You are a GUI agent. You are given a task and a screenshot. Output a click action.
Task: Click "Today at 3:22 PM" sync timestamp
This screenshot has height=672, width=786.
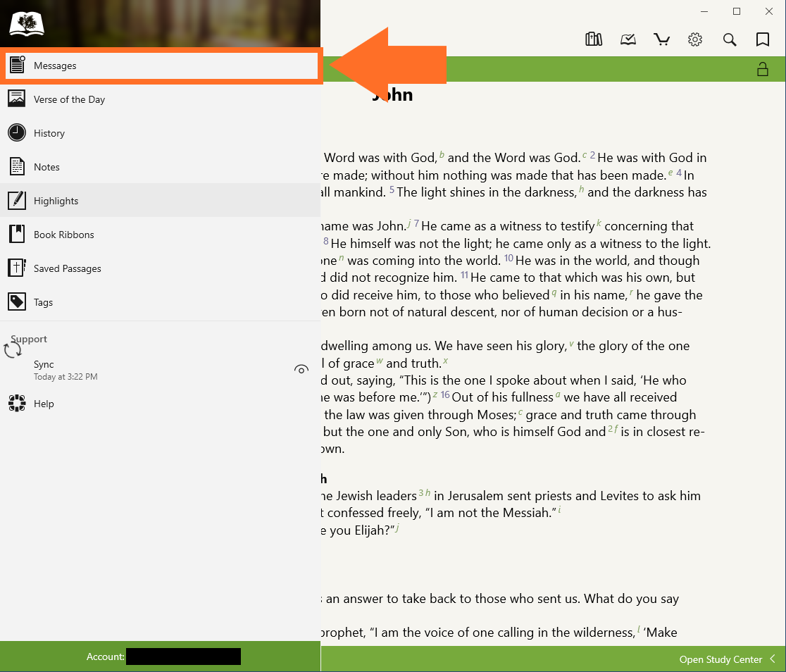(65, 377)
